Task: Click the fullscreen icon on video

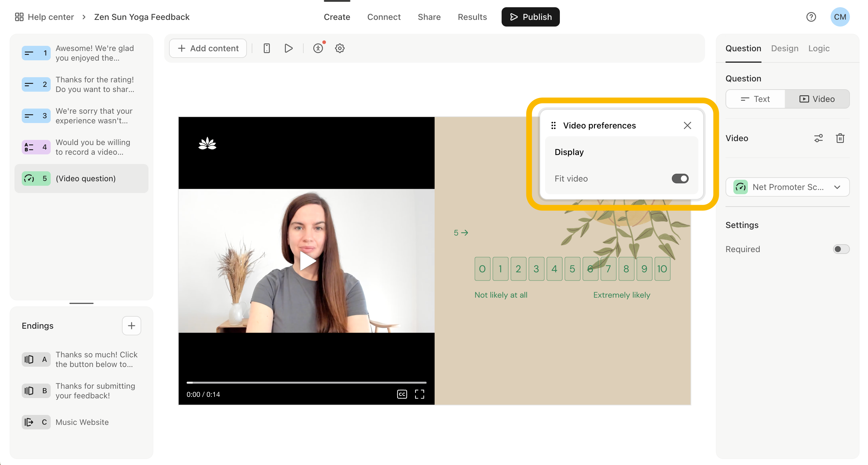Action: click(x=420, y=394)
